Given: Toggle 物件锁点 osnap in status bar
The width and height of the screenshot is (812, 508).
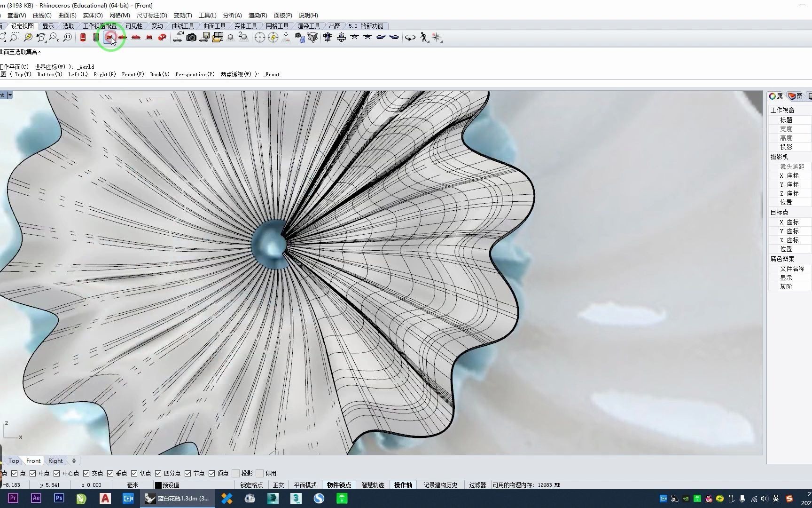Looking at the screenshot, I should tap(339, 485).
